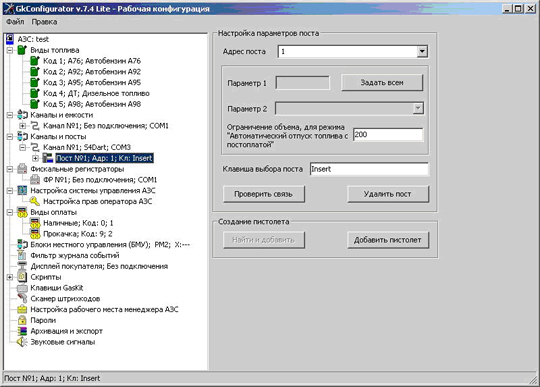The image size is (540, 387).
Task: Click the Проверить связь button
Action: (264, 194)
